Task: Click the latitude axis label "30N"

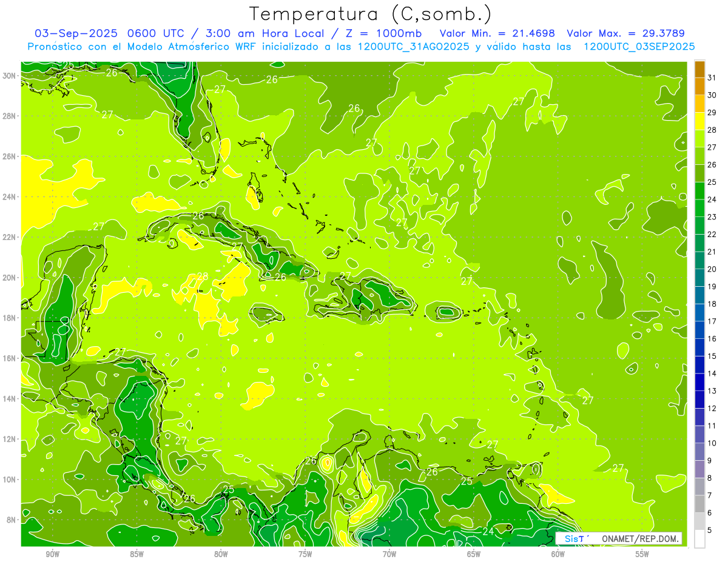Action: 9,75
